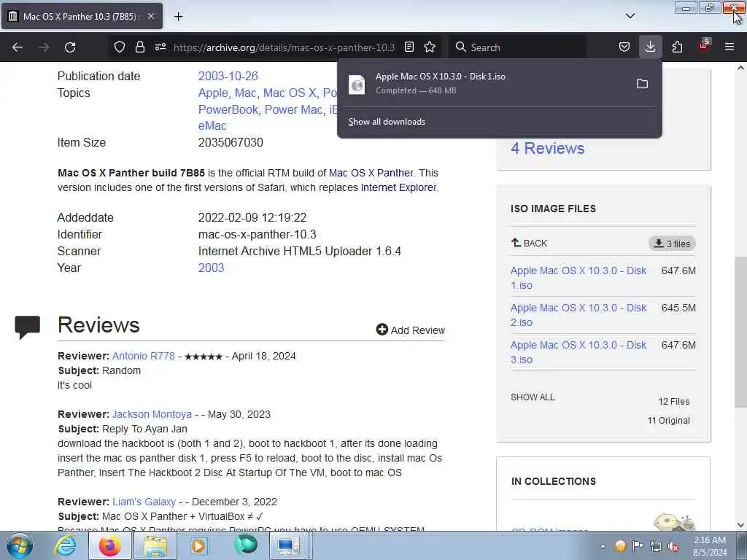Image resolution: width=747 pixels, height=560 pixels.
Task: Select the Item Size value 2035067030
Action: (231, 142)
